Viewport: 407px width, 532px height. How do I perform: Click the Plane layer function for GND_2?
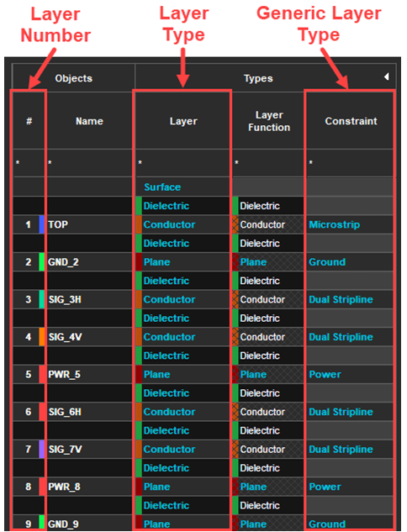[268, 261]
